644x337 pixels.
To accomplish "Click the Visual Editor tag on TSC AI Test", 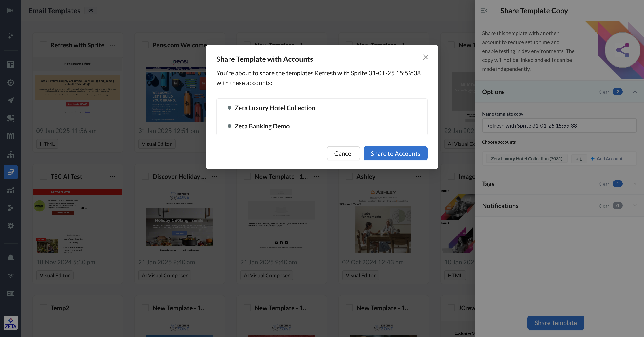I will (x=55, y=275).
